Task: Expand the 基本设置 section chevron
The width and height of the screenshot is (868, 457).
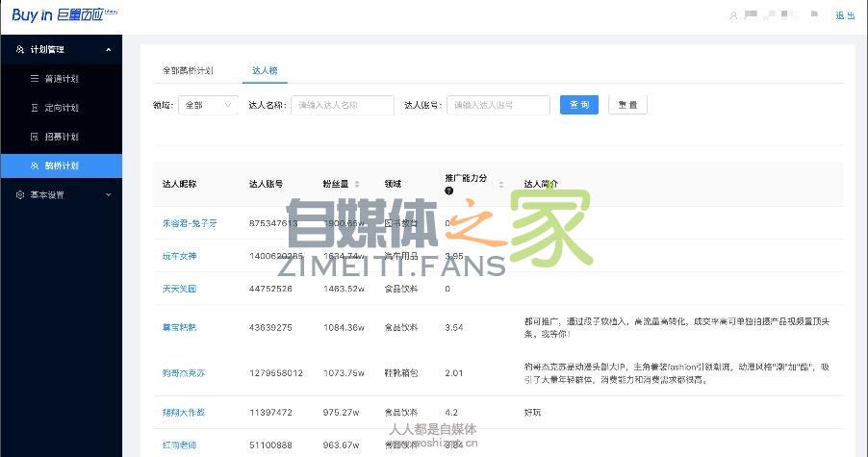Action: (109, 194)
